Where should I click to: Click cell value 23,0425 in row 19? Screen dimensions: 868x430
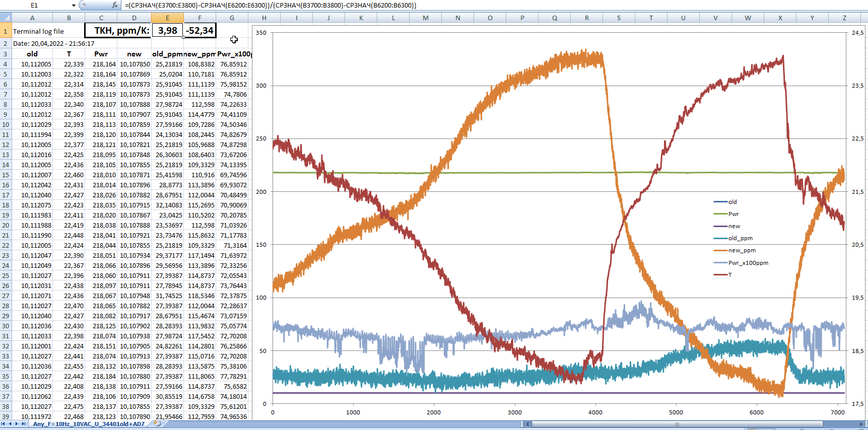point(167,215)
